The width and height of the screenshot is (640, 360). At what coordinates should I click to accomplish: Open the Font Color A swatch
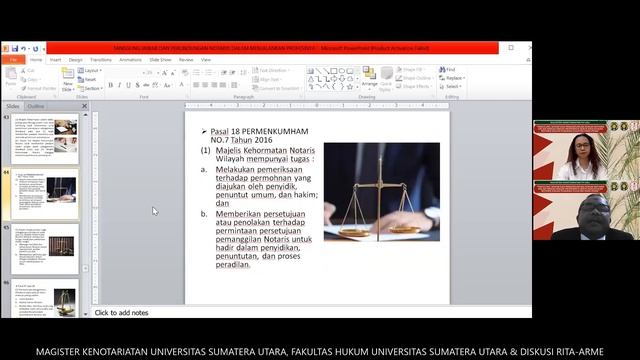tap(182, 85)
